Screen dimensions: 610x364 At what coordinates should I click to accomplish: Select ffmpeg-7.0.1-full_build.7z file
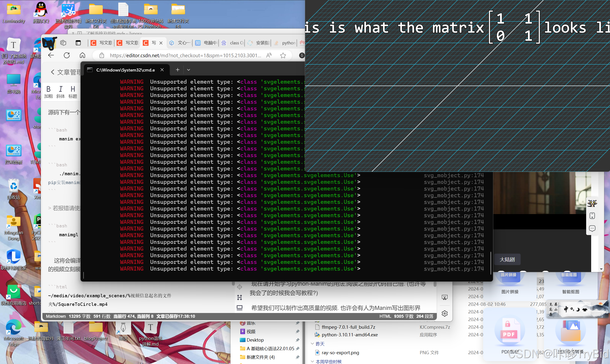[348, 327]
